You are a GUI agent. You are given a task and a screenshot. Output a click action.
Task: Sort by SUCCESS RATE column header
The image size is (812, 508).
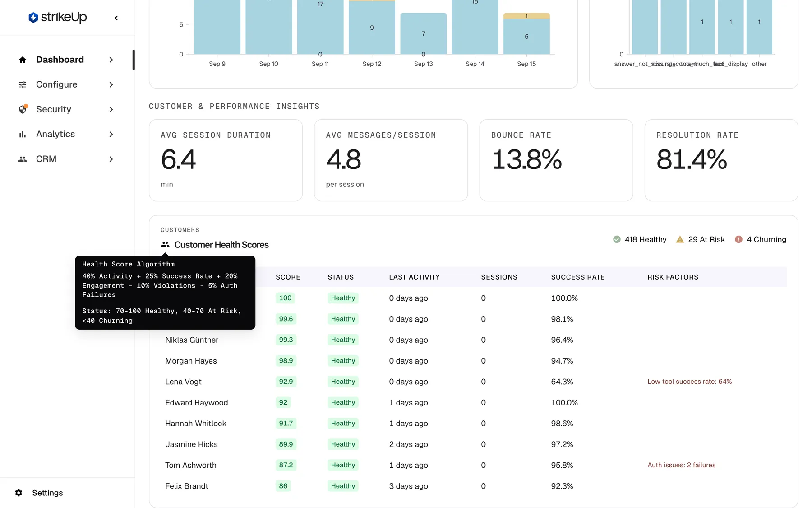(x=577, y=277)
